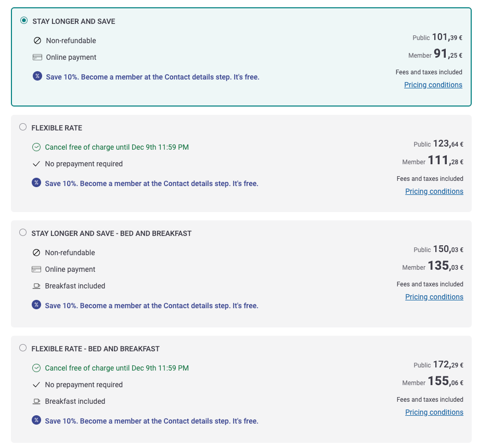479x448 pixels.
Task: Select the Flexible Rate radio button
Action: click(x=23, y=127)
